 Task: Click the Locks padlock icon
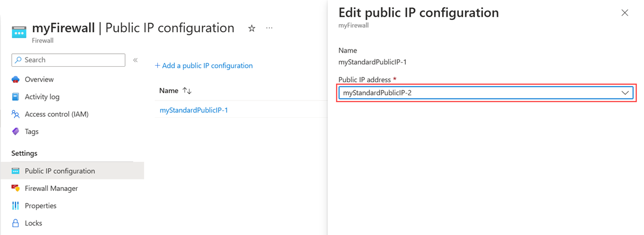(x=16, y=223)
